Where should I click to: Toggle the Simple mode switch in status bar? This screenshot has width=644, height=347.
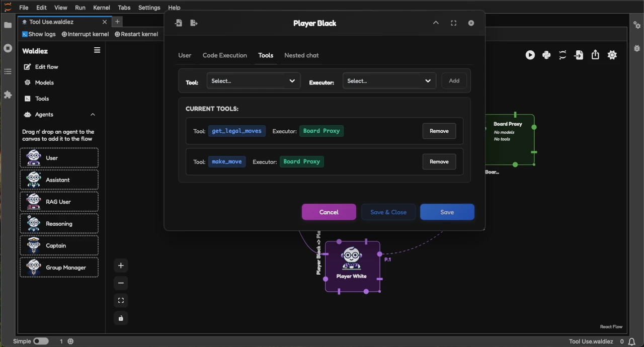pos(41,341)
